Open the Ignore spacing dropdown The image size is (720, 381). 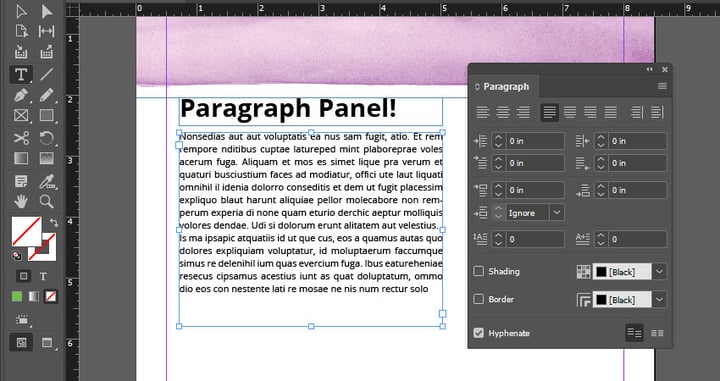coord(557,213)
